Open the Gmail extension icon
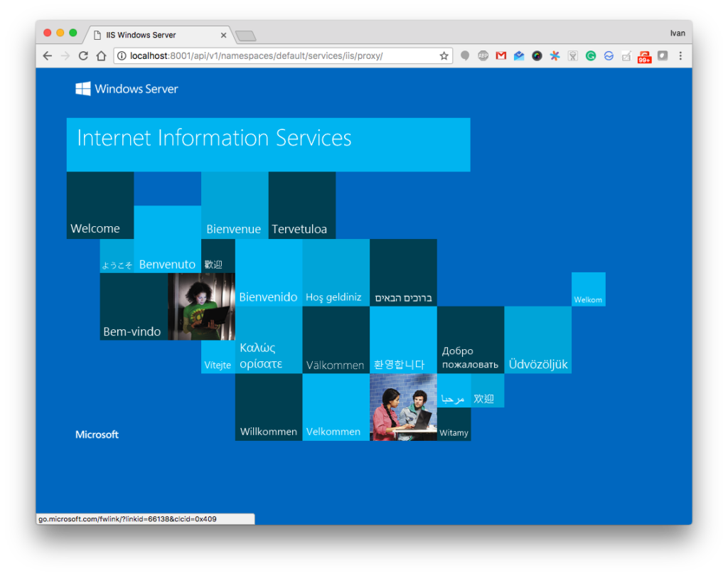This screenshot has height=576, width=728. point(501,55)
